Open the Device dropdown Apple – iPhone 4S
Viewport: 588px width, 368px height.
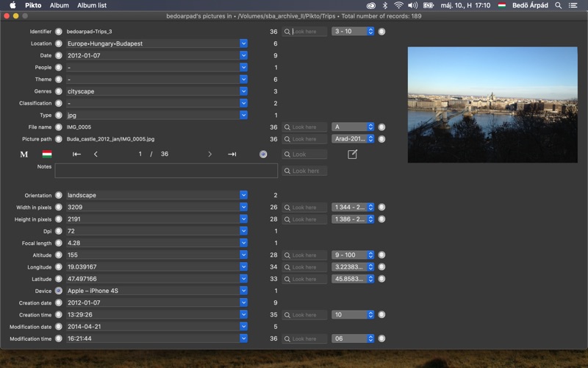pyautogui.click(x=243, y=291)
